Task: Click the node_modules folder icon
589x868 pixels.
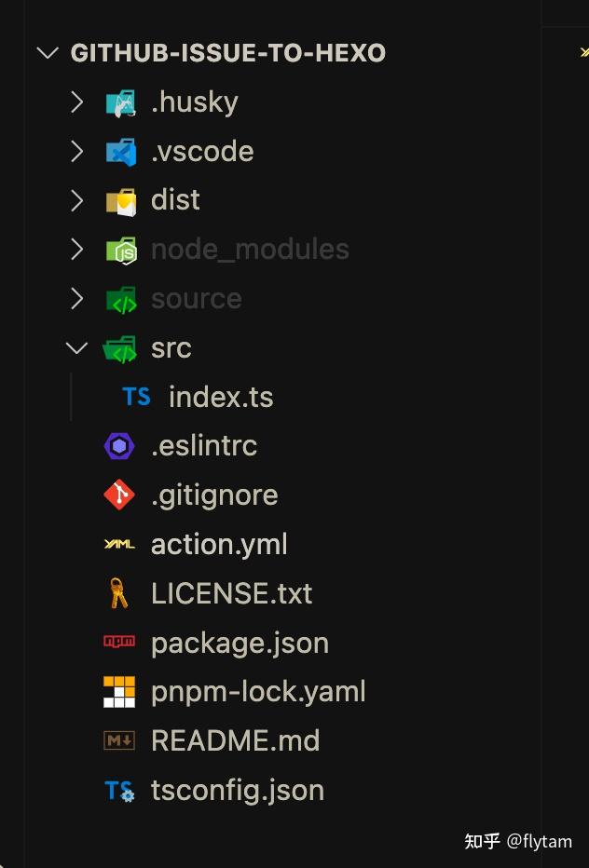Action: pos(119,249)
